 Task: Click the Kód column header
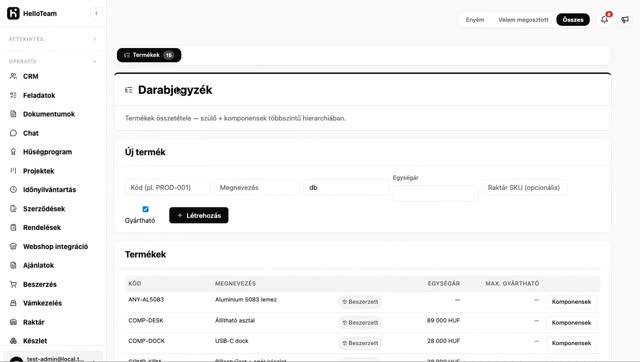[x=135, y=283]
